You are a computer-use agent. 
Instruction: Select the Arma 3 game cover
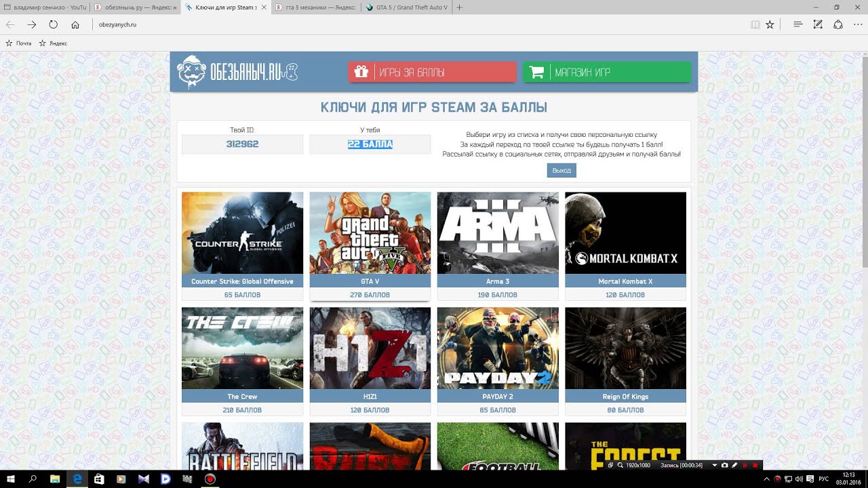498,233
